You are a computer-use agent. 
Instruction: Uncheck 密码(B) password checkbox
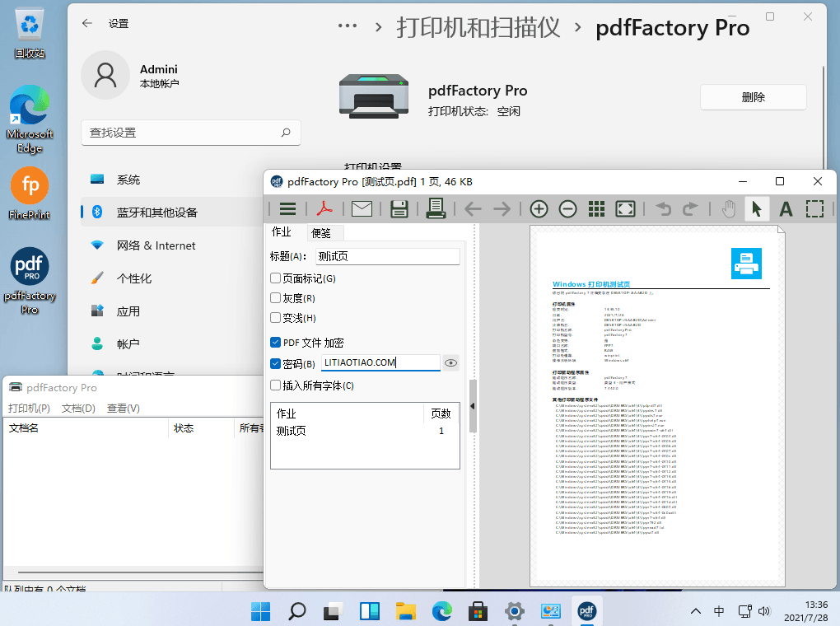coord(275,364)
